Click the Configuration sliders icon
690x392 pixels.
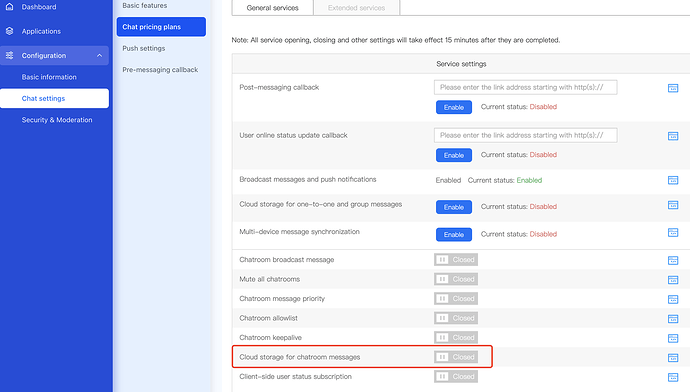pos(9,55)
